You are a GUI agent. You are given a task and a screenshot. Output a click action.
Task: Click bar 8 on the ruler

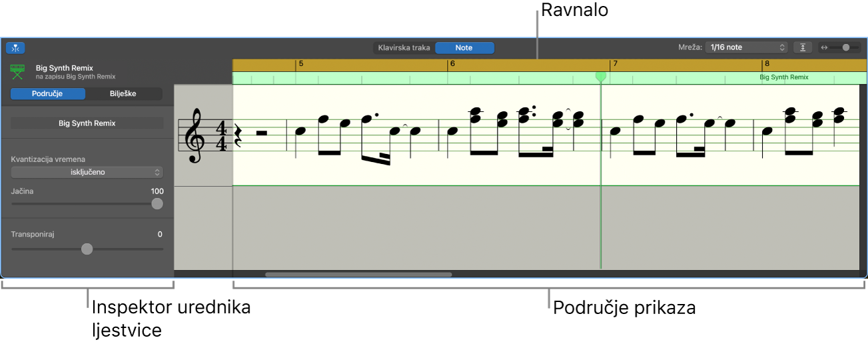(767, 64)
